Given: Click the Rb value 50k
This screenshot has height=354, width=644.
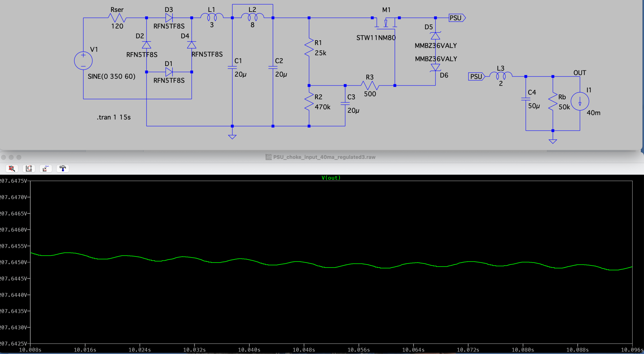Looking at the screenshot, I should tap(564, 107).
